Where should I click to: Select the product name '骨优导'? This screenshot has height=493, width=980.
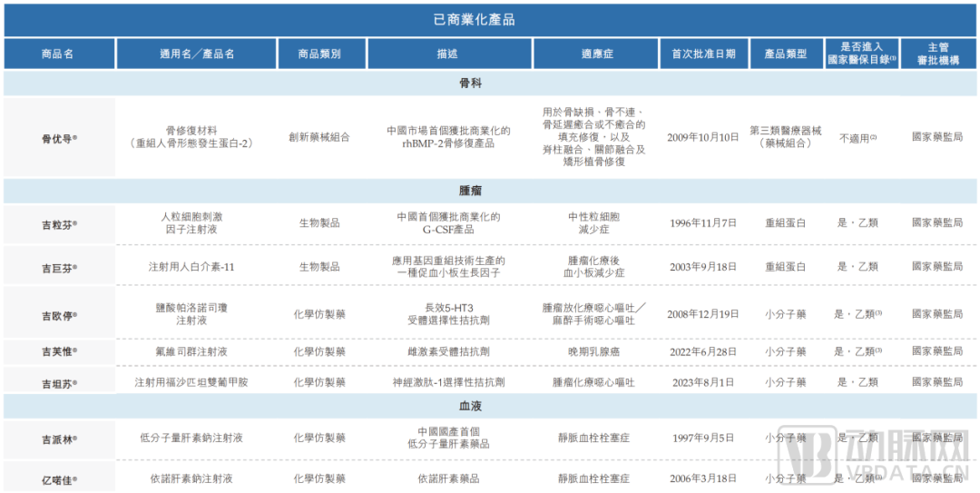tap(59, 138)
